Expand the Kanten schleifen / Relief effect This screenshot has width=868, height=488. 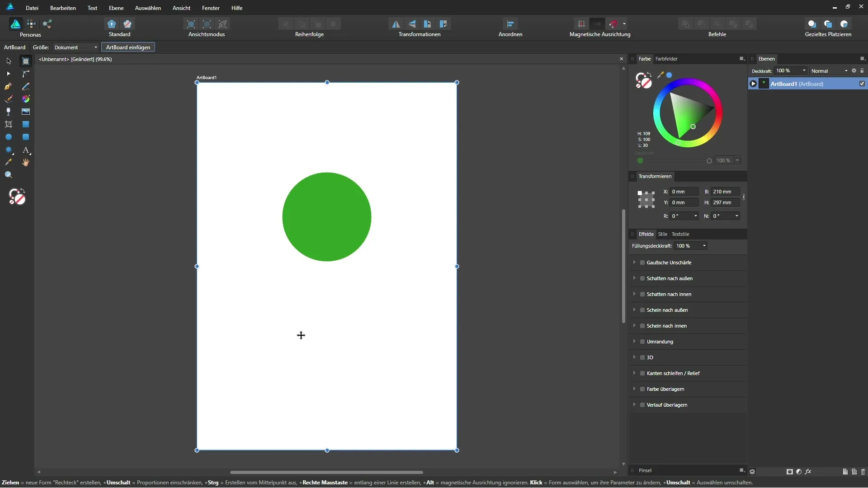tap(634, 373)
